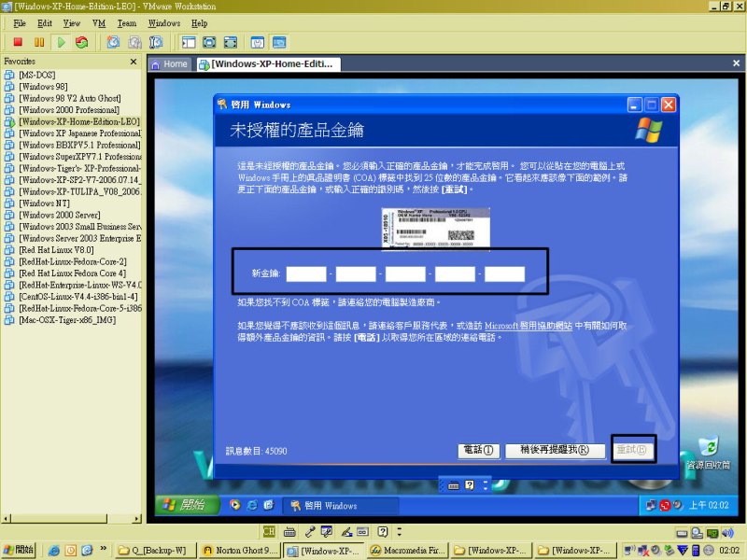Image resolution: width=747 pixels, height=560 pixels.
Task: Select [MS-DOS] in Favorites
Action: [37, 75]
